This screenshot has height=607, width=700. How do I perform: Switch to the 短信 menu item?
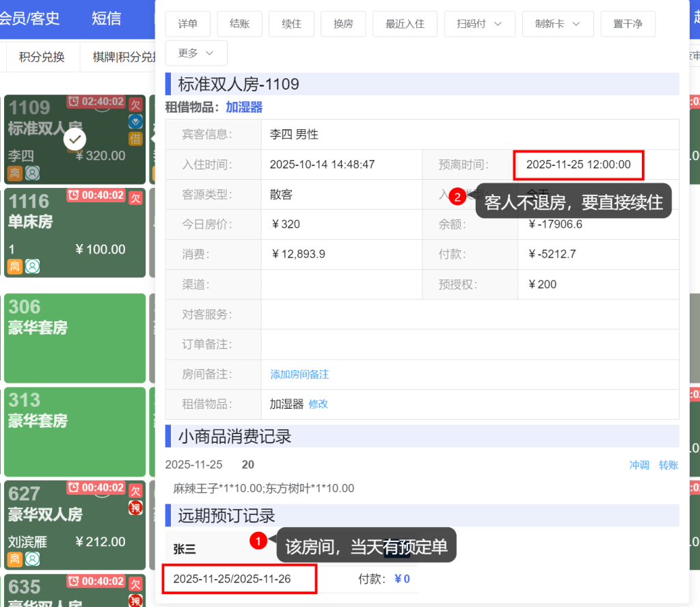[106, 19]
